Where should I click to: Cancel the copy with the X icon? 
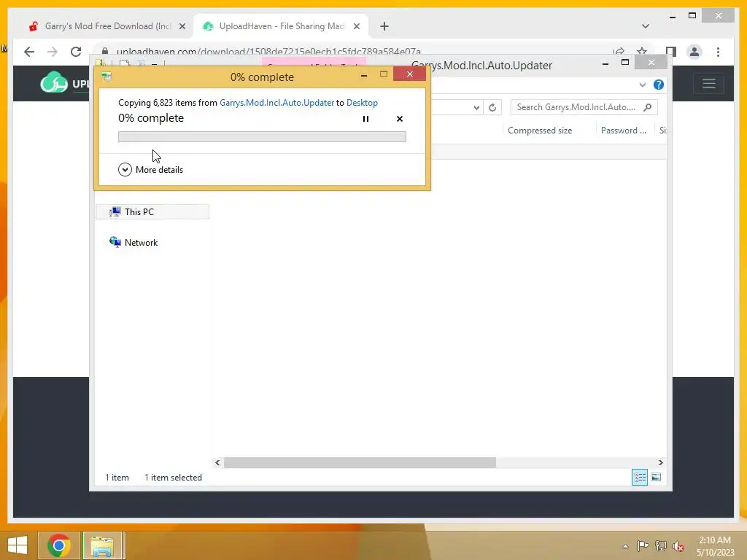(x=400, y=119)
